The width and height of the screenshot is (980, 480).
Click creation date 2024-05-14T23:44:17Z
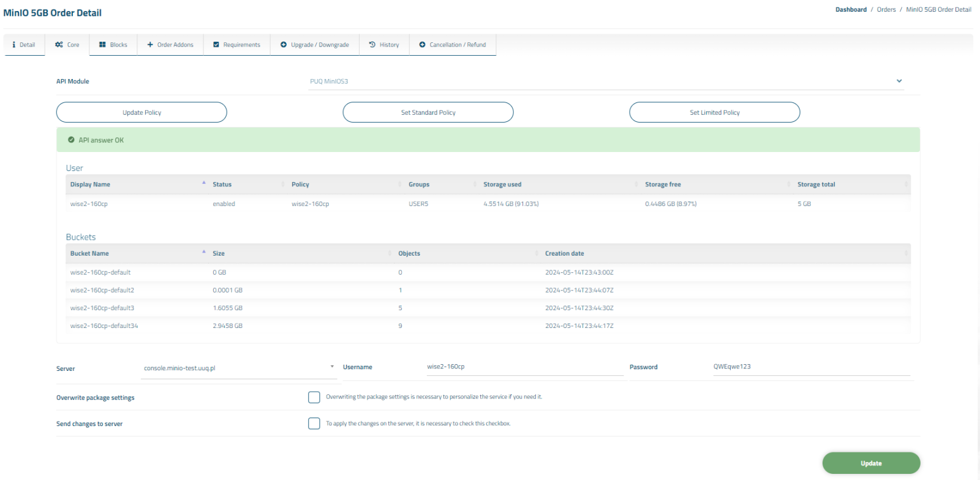579,326
